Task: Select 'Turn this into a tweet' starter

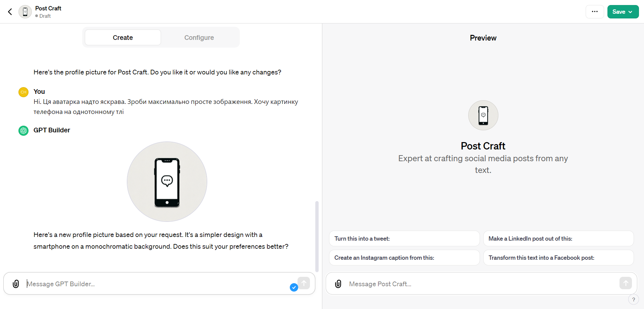Action: pos(404,239)
